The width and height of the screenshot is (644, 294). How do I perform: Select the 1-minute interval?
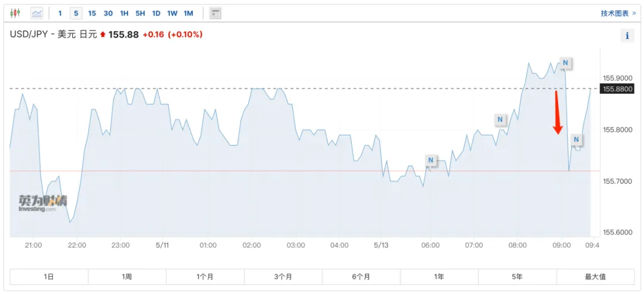pyautogui.click(x=60, y=13)
